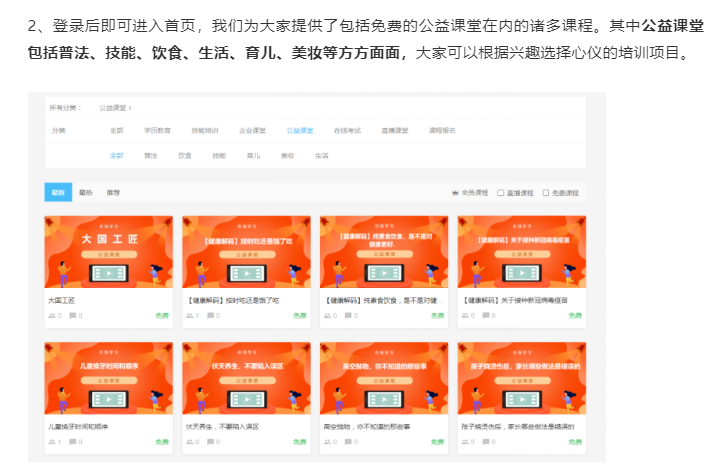Choose the highlighted 公益课堂 category

(300, 131)
